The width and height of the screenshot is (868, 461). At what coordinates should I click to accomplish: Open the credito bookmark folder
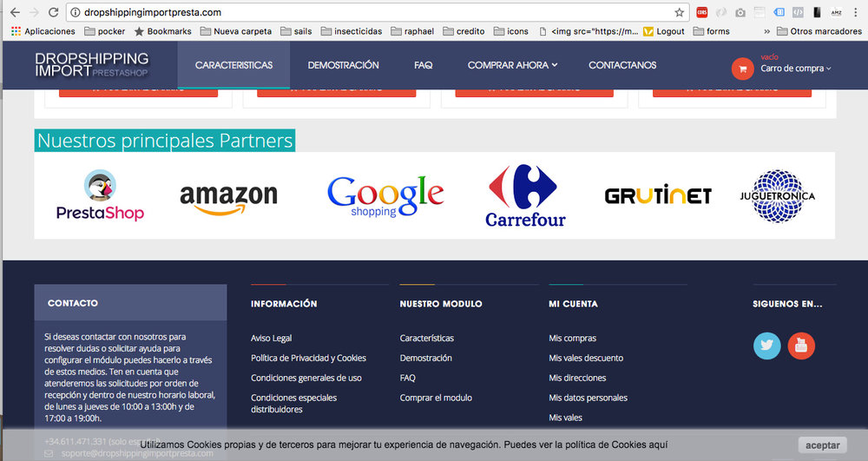click(x=464, y=31)
